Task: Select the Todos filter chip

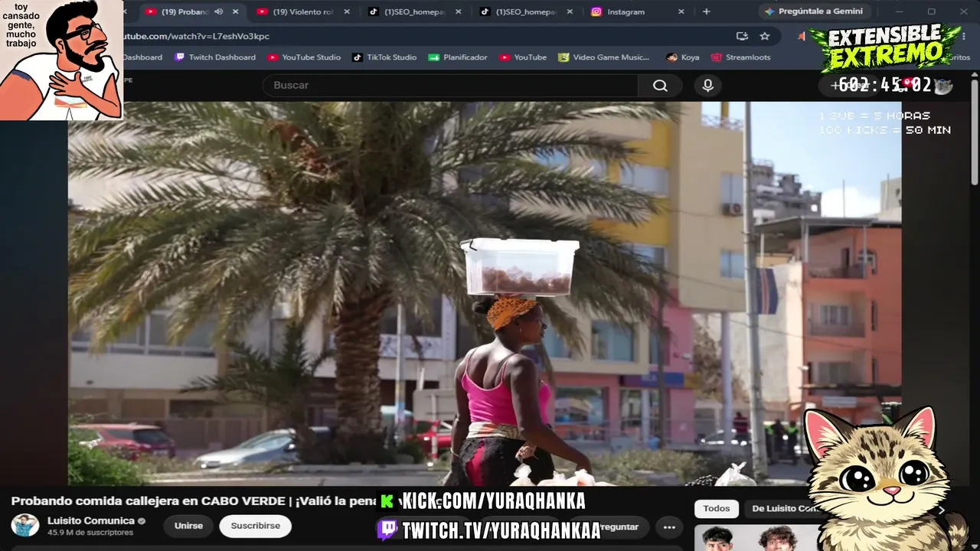Action: [x=717, y=509]
